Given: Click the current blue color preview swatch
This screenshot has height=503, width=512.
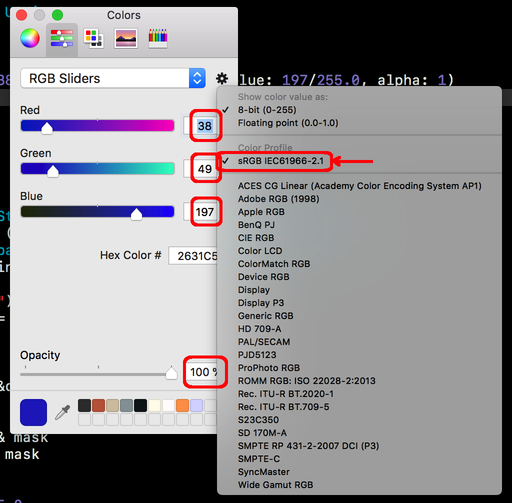Looking at the screenshot, I should [33, 412].
